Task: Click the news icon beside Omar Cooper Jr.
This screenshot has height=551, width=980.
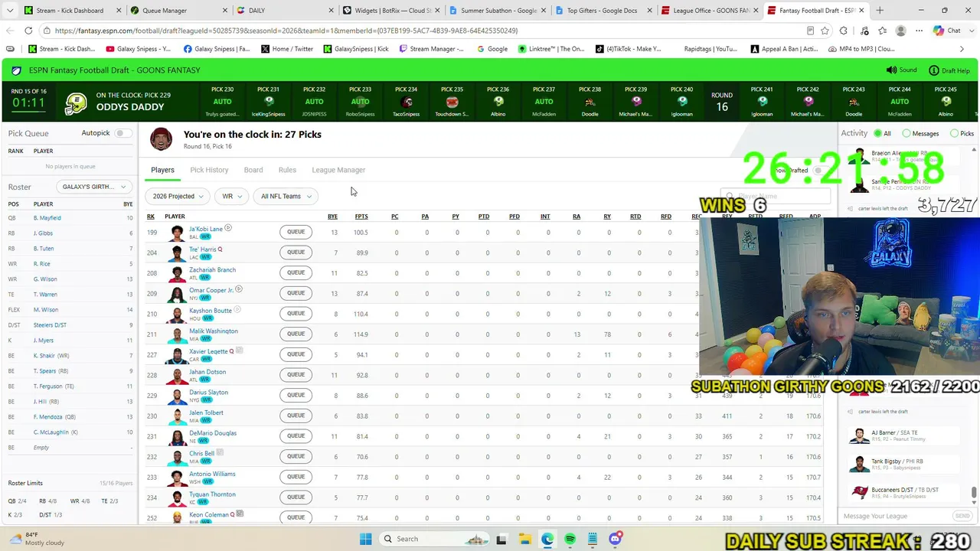Action: pyautogui.click(x=239, y=289)
